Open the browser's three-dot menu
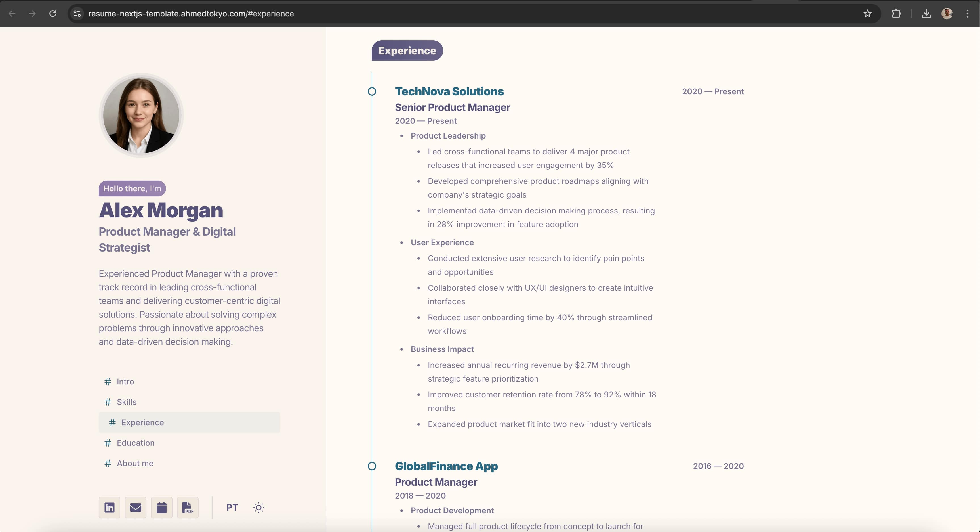The width and height of the screenshot is (980, 532). [968, 13]
